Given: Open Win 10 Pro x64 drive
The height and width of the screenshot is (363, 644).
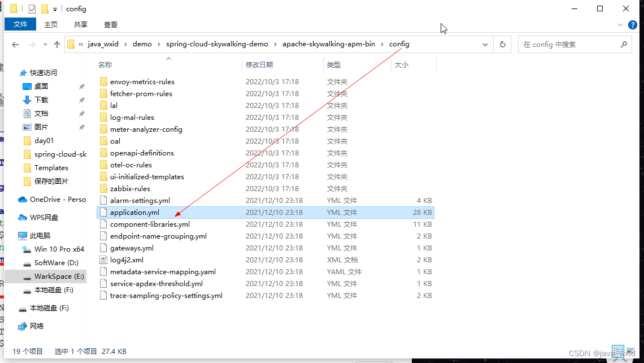Looking at the screenshot, I should pyautogui.click(x=59, y=249).
